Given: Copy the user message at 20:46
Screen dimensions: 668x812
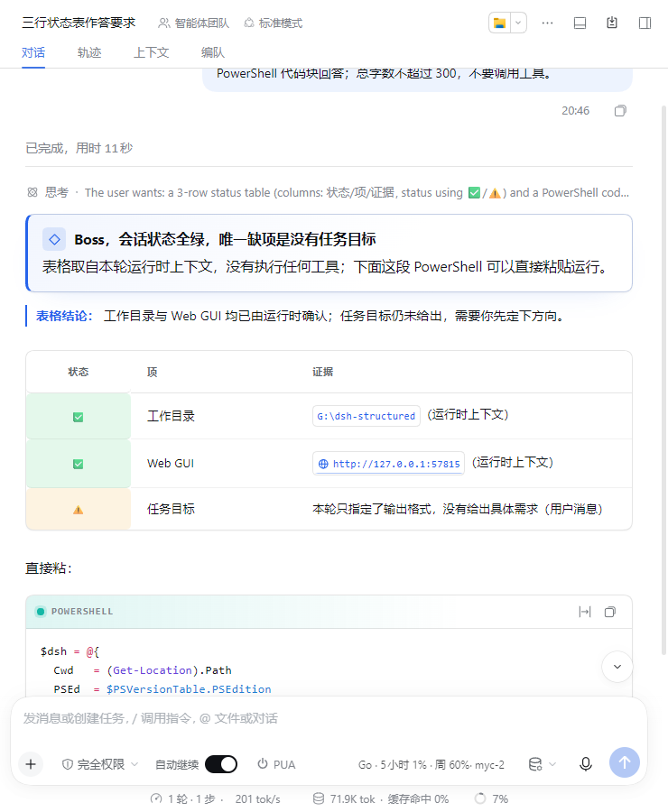Looking at the screenshot, I should click(x=620, y=111).
